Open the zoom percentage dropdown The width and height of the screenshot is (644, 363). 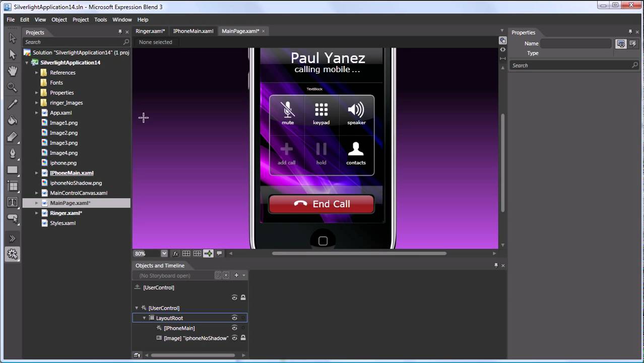point(164,254)
